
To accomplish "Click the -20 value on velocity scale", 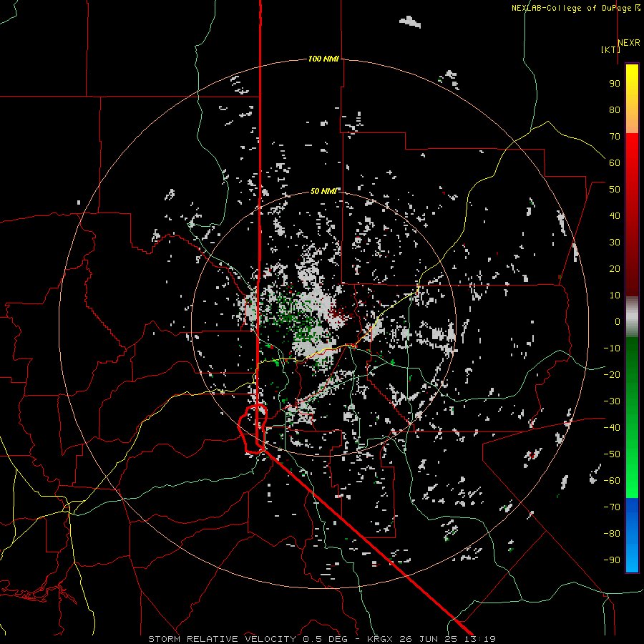I will pyautogui.click(x=612, y=374).
